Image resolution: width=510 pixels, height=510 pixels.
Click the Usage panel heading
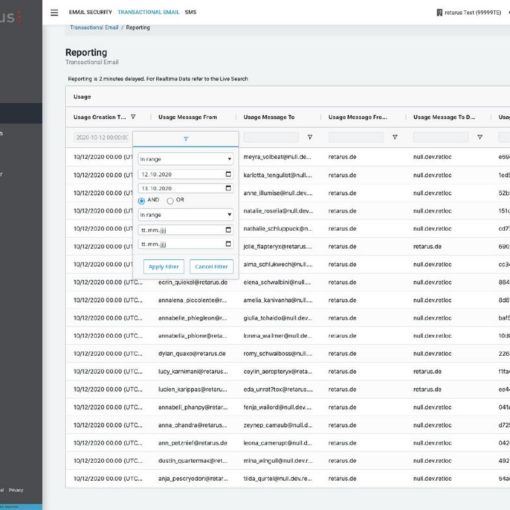[82, 97]
